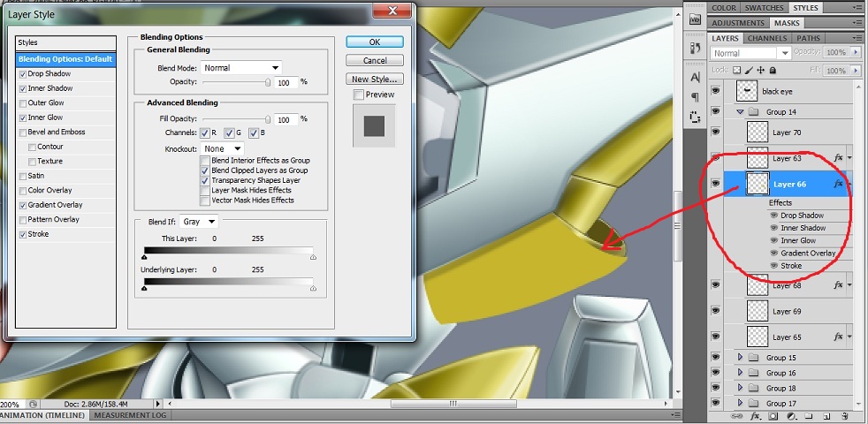Open Layers panel Fill arrow
Screen dimensions: 868x424
click(x=857, y=71)
